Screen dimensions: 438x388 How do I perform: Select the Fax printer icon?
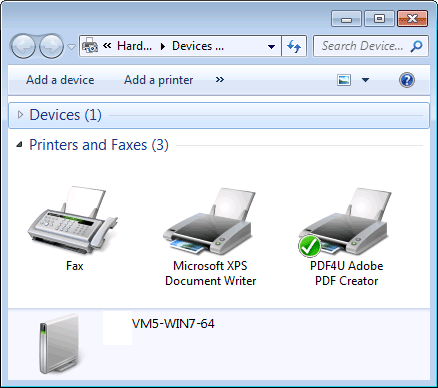pyautogui.click(x=73, y=220)
